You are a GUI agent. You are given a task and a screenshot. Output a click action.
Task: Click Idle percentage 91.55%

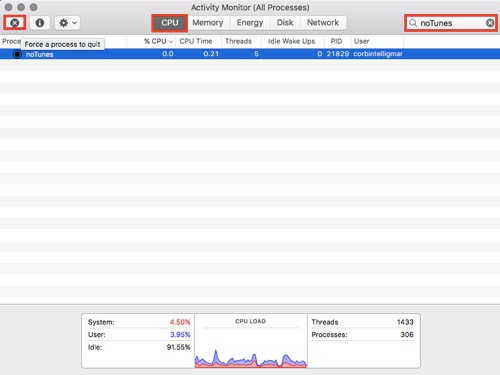178,347
